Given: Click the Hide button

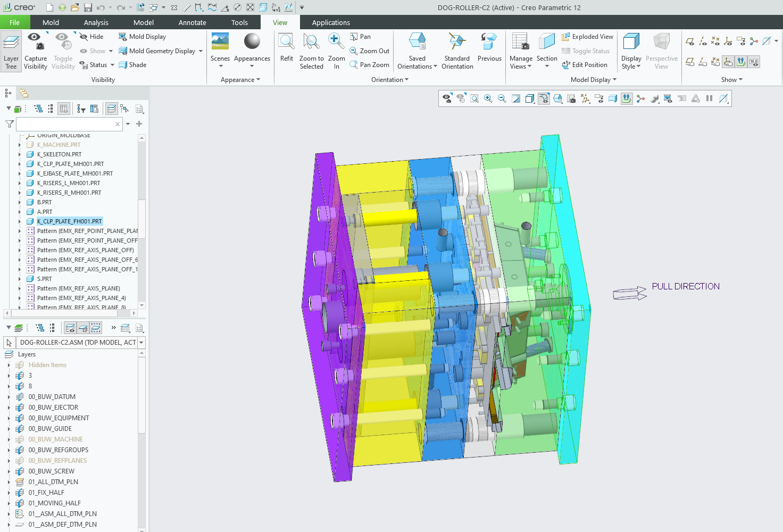Looking at the screenshot, I should [x=91, y=37].
